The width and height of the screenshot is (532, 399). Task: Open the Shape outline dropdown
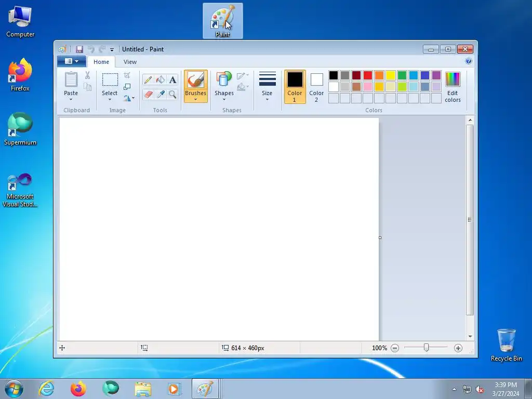[x=243, y=76]
